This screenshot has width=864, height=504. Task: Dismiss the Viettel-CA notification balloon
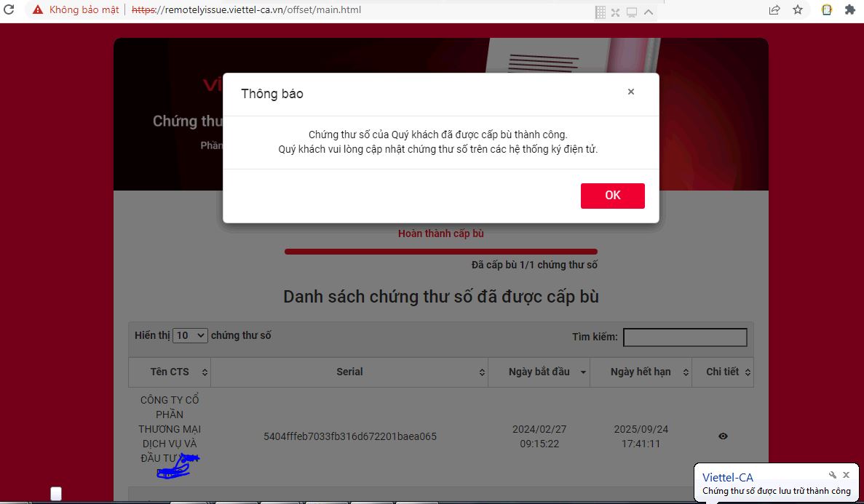pyautogui.click(x=846, y=475)
